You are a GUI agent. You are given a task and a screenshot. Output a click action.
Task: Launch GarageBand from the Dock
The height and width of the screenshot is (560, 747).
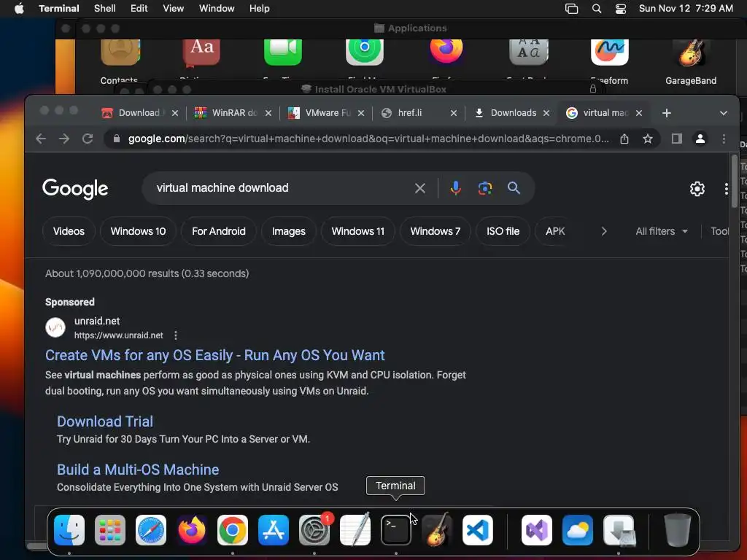437,530
